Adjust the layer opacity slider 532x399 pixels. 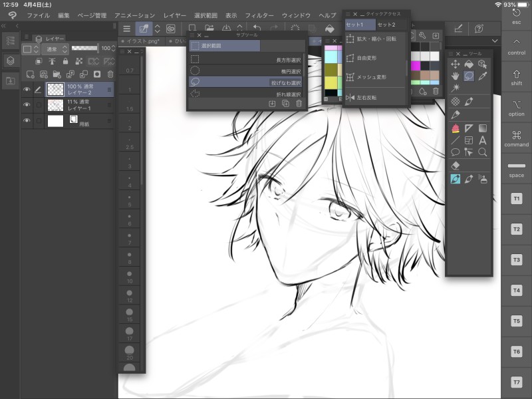pyautogui.click(x=85, y=48)
